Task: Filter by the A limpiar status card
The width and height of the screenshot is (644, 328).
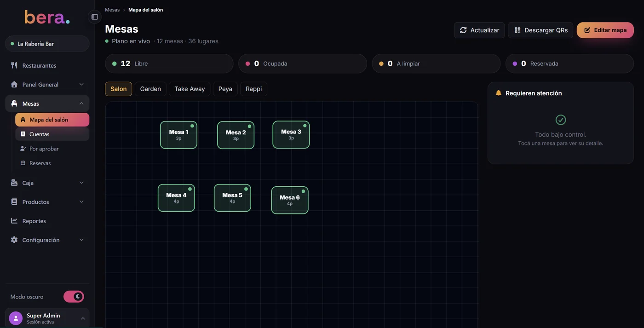Action: [436, 63]
